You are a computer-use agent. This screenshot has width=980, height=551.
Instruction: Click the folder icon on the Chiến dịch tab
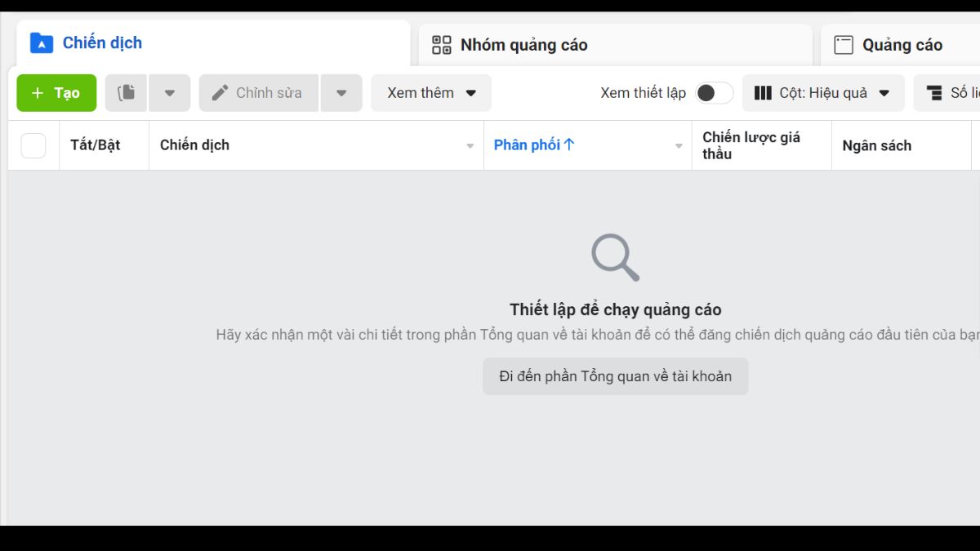click(40, 43)
